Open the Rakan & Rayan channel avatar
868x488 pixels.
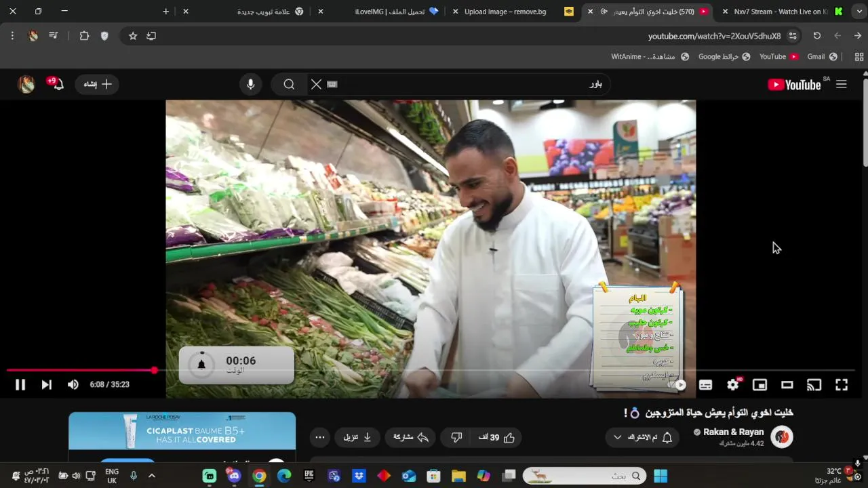click(782, 437)
